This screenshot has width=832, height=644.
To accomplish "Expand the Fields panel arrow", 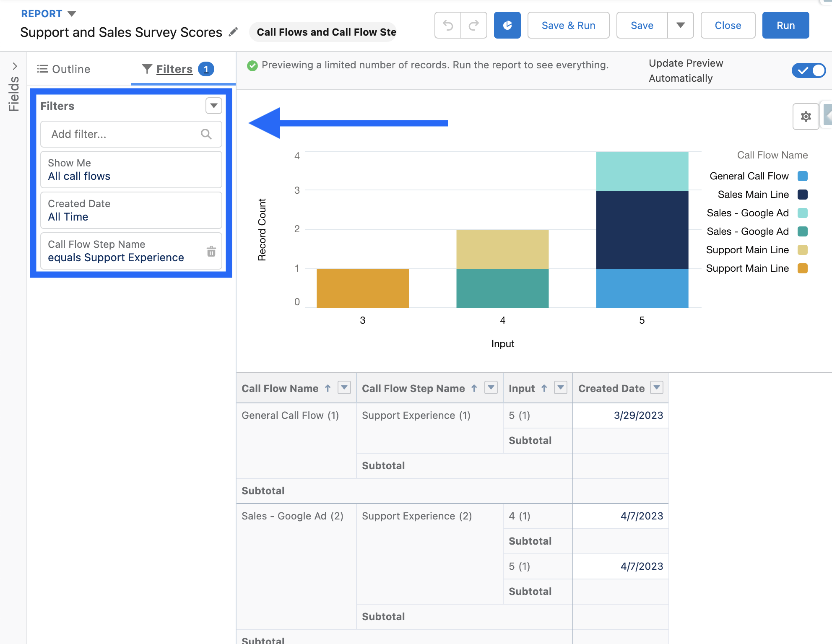I will (15, 66).
